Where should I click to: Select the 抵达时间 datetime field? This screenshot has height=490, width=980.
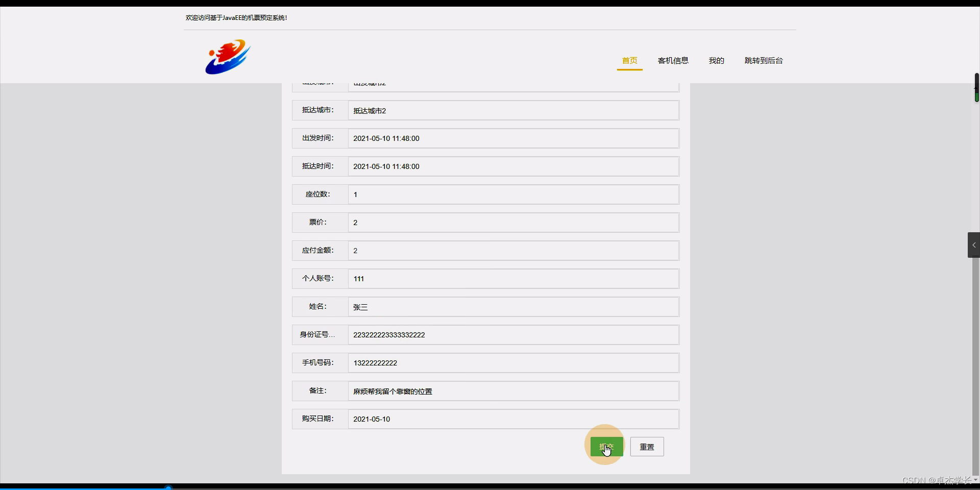coord(512,166)
